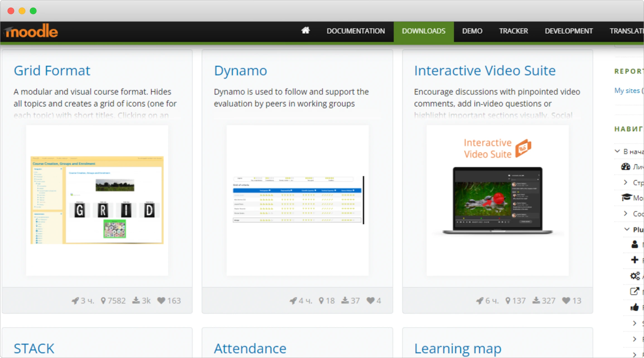The image size is (644, 358).
Task: Click the home icon in the navigation bar
Action: pos(306,31)
